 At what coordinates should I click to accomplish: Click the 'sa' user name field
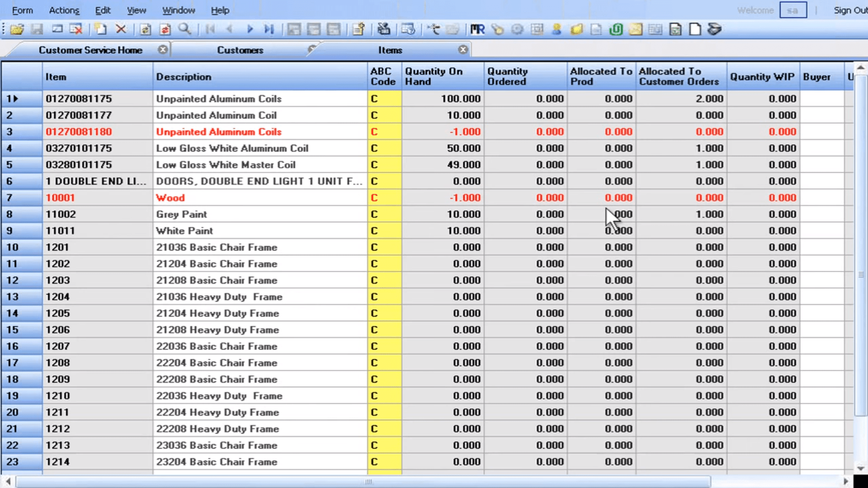tap(793, 10)
